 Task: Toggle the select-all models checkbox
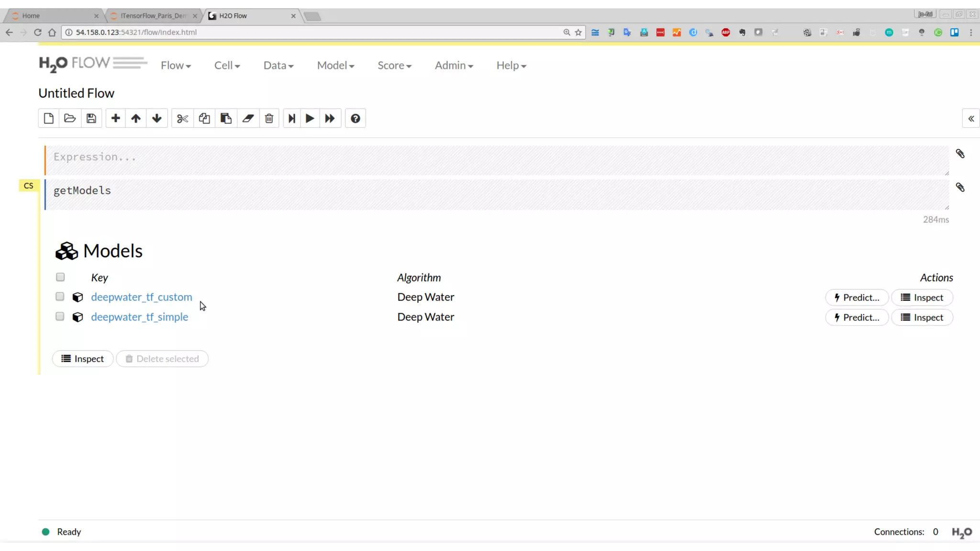60,277
